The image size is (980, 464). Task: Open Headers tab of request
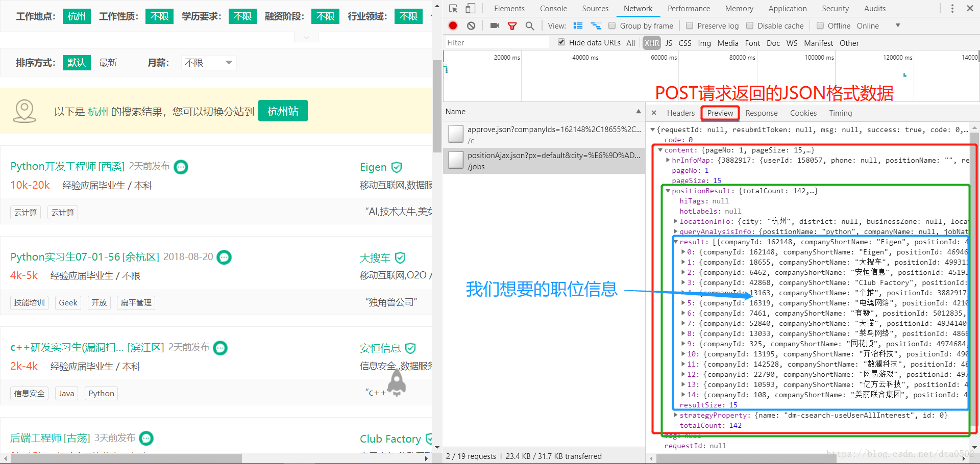point(680,113)
